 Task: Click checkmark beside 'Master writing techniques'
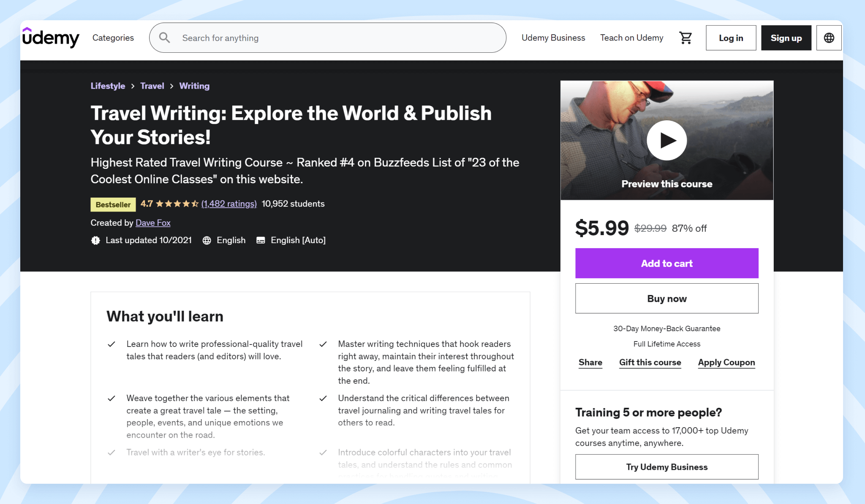coord(323,344)
